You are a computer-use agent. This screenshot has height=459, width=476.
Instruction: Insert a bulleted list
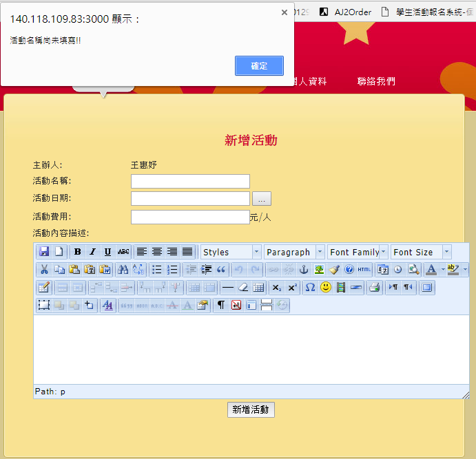tap(157, 270)
